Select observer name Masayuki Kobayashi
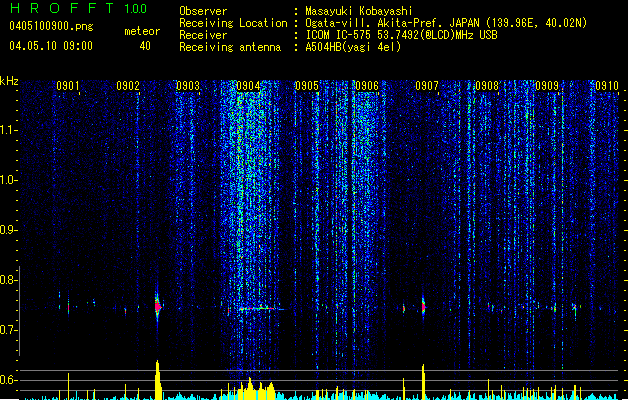 pyautogui.click(x=359, y=11)
